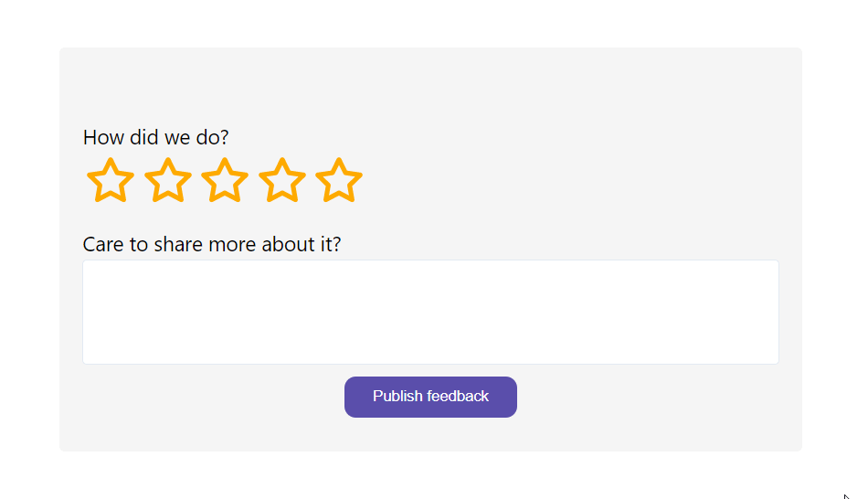Choose the third star in the row

(225, 180)
